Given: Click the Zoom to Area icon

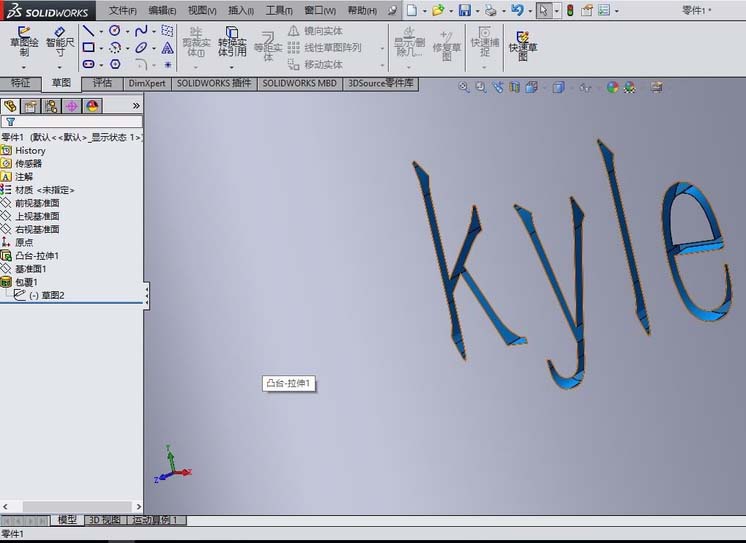Looking at the screenshot, I should click(x=481, y=87).
